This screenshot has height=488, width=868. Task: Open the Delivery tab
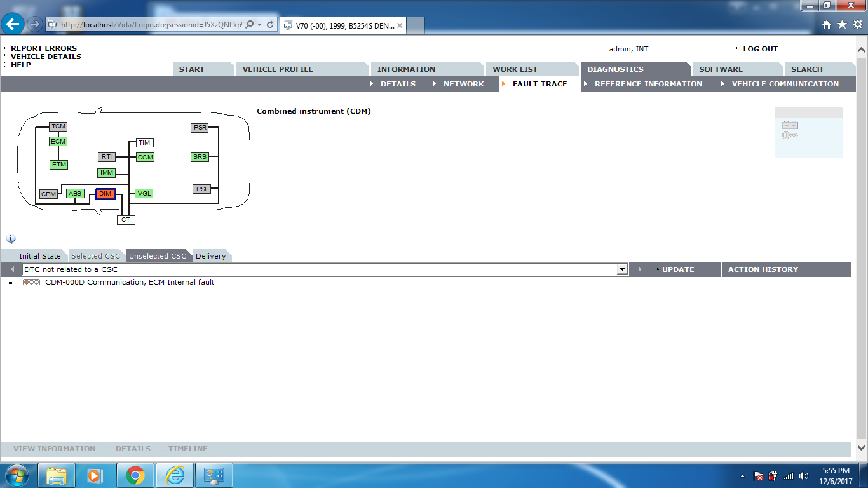pos(210,256)
